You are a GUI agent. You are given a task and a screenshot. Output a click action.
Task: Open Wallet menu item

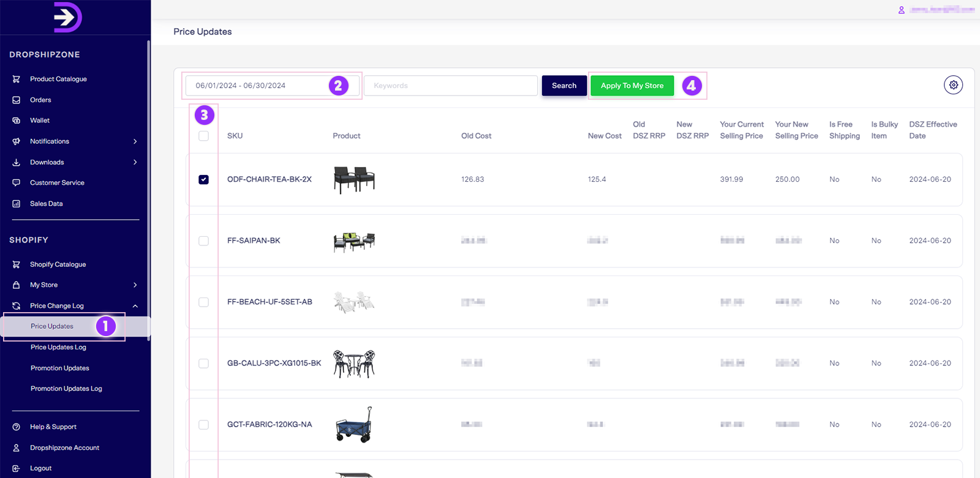click(x=40, y=121)
